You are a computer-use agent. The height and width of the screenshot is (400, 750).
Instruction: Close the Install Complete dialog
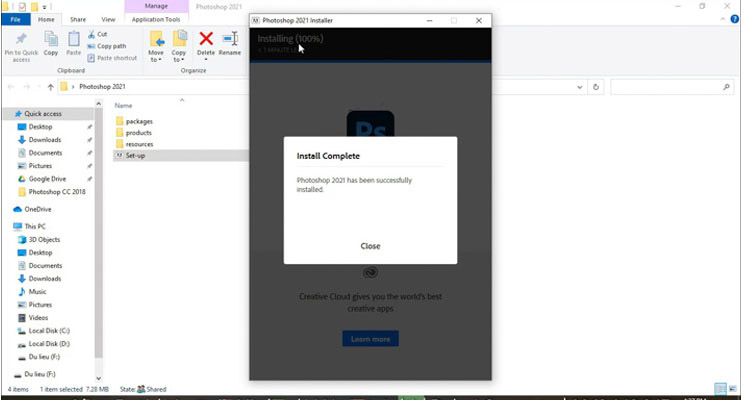point(370,246)
